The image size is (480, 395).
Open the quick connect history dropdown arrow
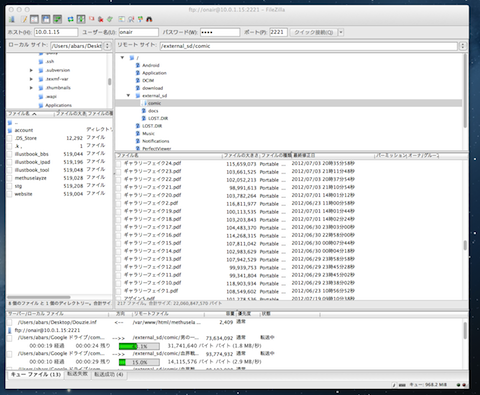click(x=341, y=32)
